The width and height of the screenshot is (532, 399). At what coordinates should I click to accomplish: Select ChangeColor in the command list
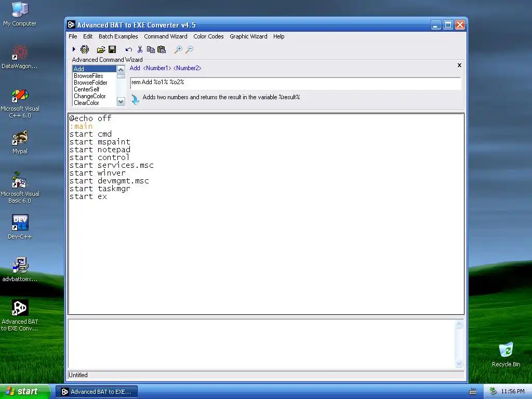point(95,96)
